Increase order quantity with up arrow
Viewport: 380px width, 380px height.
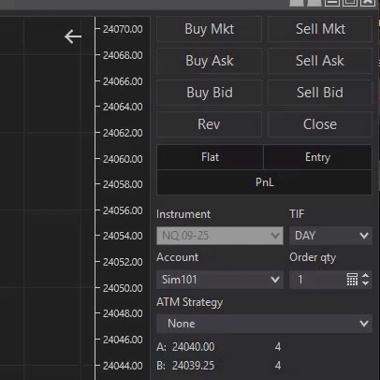(x=365, y=276)
